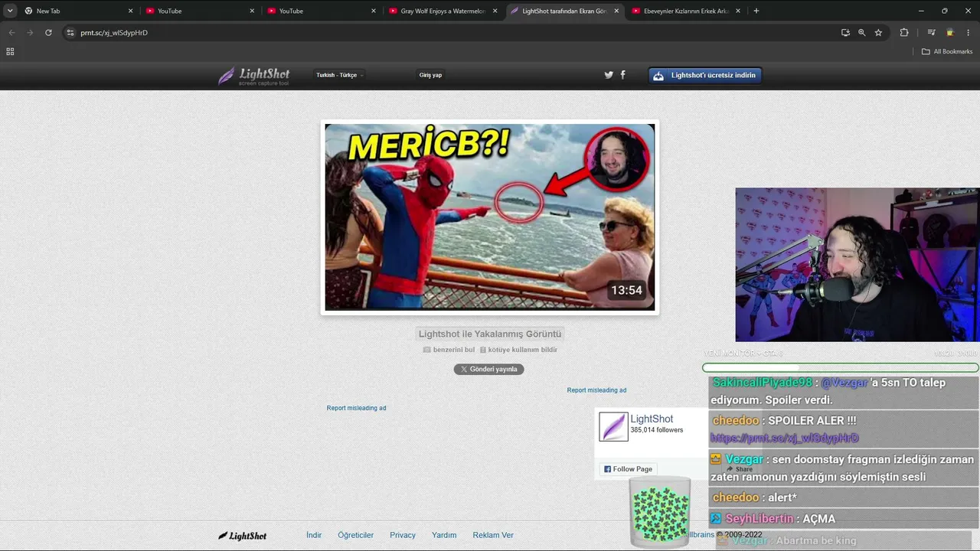Open the Öğreticiler footer link

[x=355, y=535]
